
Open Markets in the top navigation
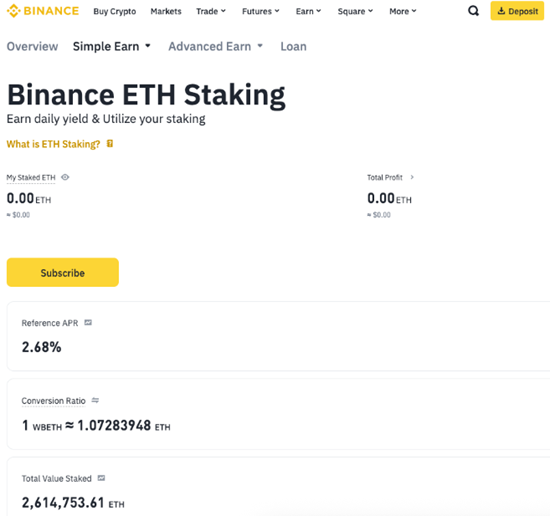pyautogui.click(x=166, y=11)
